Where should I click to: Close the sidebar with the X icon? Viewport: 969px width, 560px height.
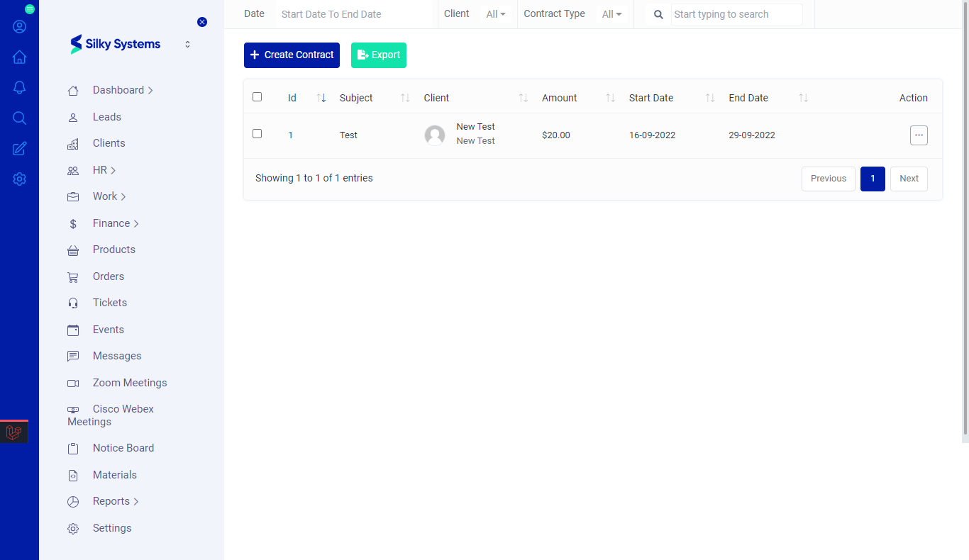click(x=202, y=22)
